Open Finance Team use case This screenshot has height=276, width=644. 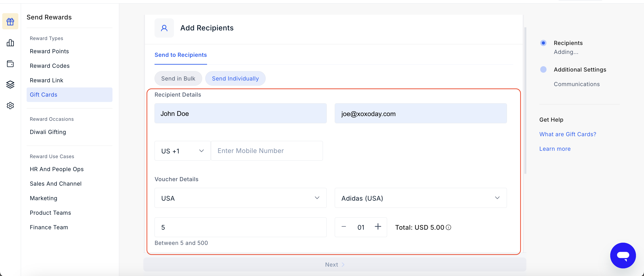tap(49, 227)
